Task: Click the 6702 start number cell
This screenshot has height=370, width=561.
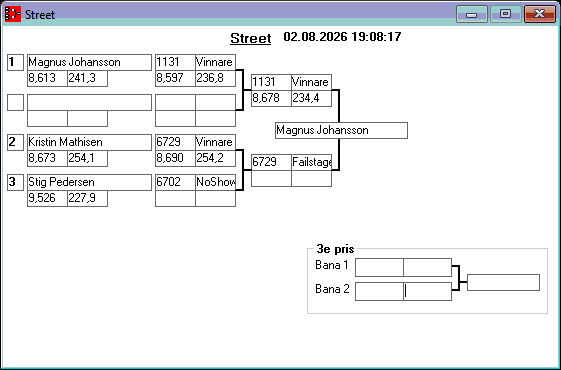Action: tap(175, 182)
